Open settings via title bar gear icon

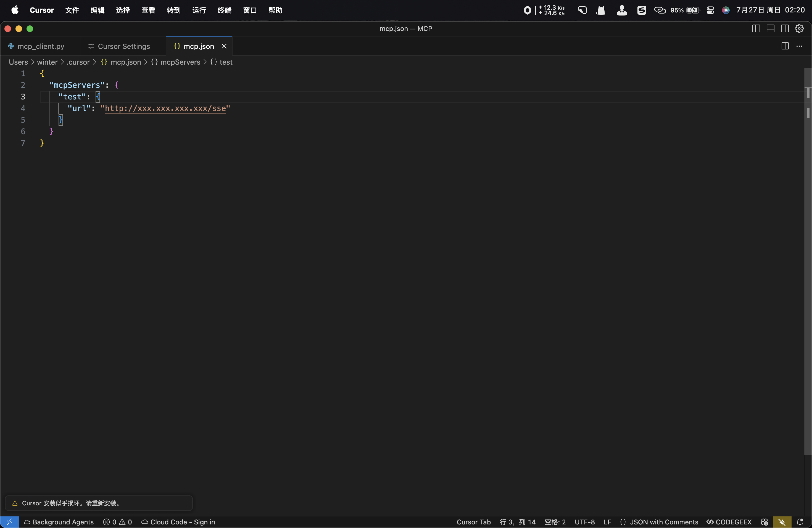coord(799,29)
